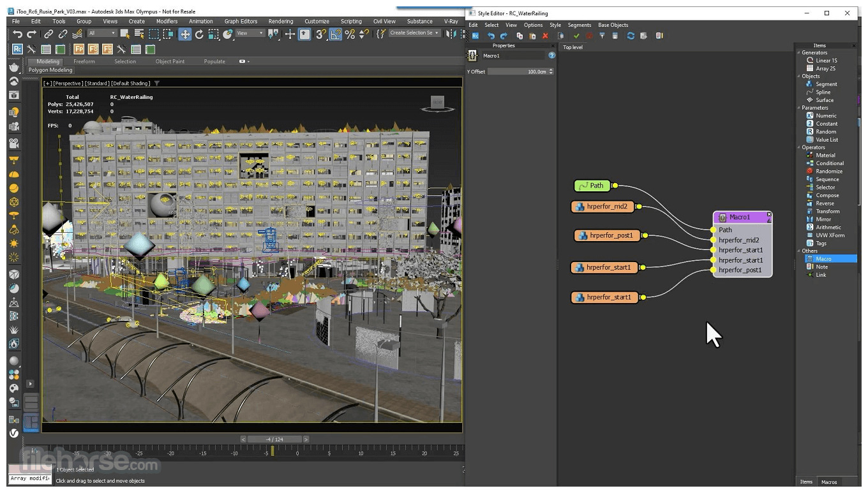Click the Paste icon in Style Editor toolbar

pyautogui.click(x=532, y=36)
